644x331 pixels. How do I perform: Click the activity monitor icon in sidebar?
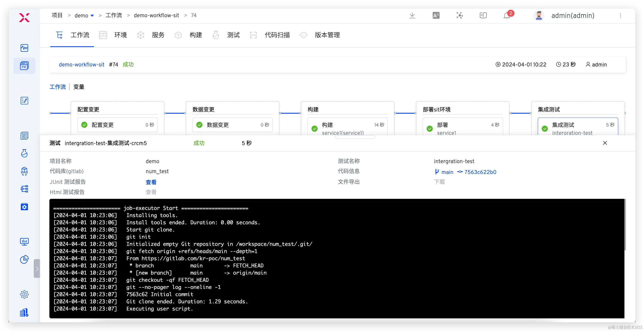[24, 48]
